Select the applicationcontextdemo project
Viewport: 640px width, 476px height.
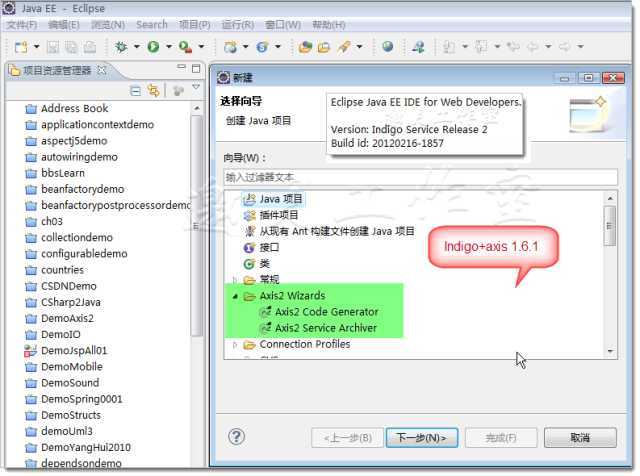pos(90,125)
